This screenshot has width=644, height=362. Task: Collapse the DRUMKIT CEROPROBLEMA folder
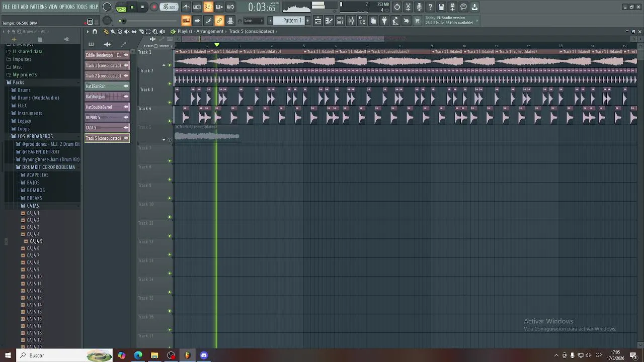pyautogui.click(x=48, y=167)
